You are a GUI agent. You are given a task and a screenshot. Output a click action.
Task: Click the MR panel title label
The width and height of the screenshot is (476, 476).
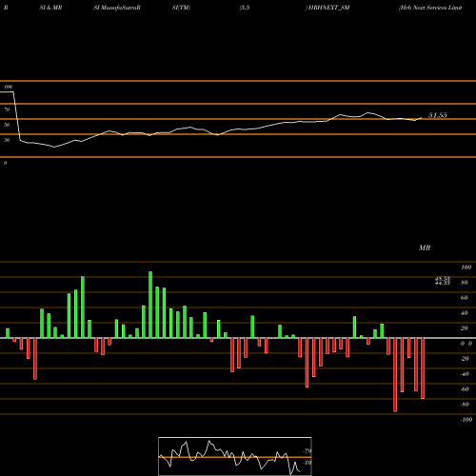pos(425,248)
